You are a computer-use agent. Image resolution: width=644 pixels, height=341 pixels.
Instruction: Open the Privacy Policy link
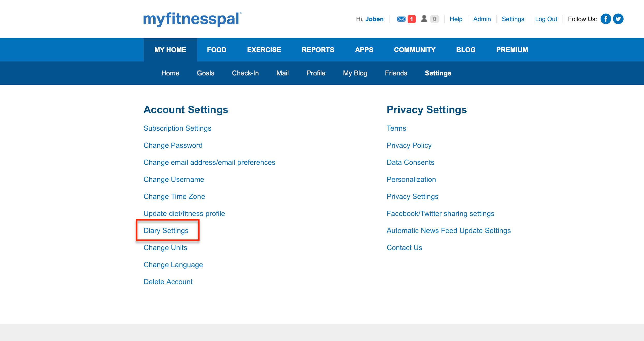[x=409, y=145]
